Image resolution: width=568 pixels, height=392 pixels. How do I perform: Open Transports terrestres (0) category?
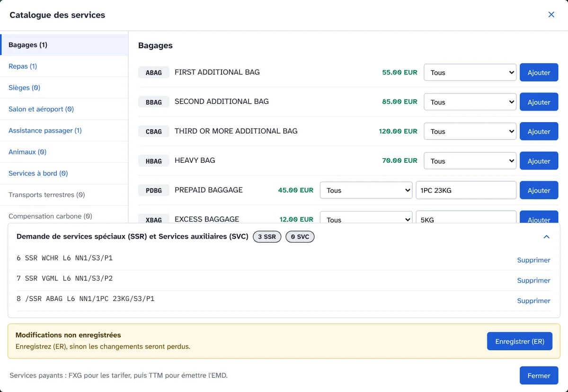coord(64,195)
